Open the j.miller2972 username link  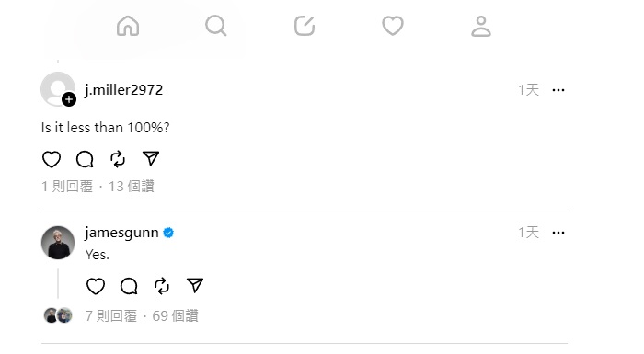124,90
